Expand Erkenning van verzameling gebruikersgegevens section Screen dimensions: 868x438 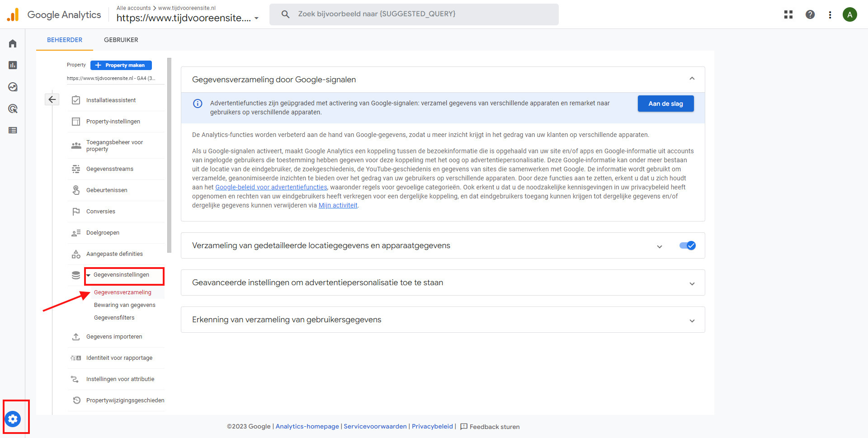point(692,320)
